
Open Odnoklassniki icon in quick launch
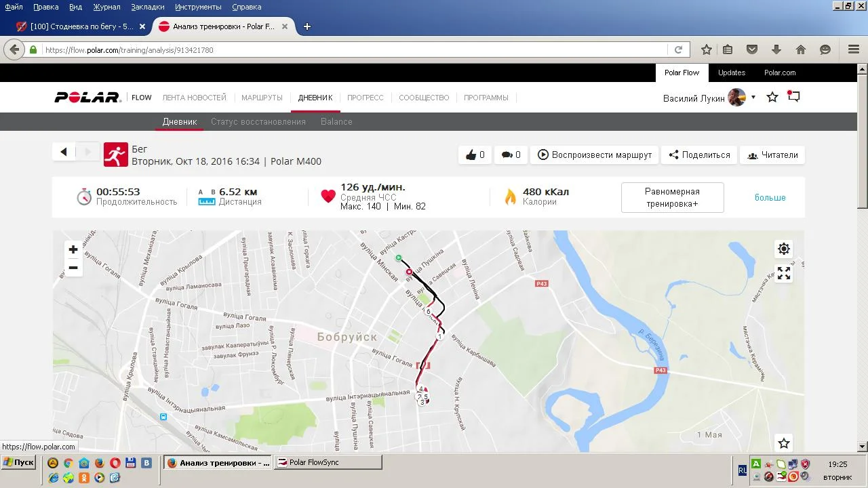(84, 477)
